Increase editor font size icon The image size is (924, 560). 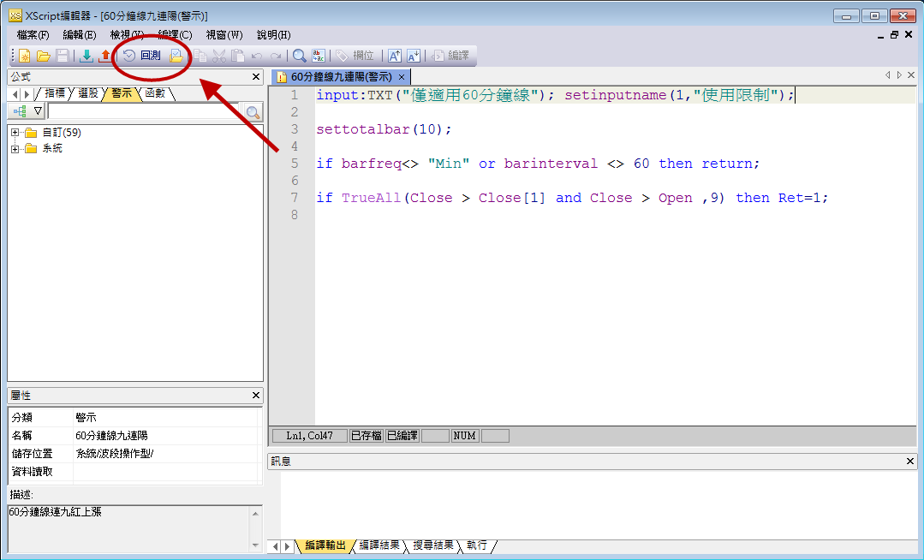395,56
